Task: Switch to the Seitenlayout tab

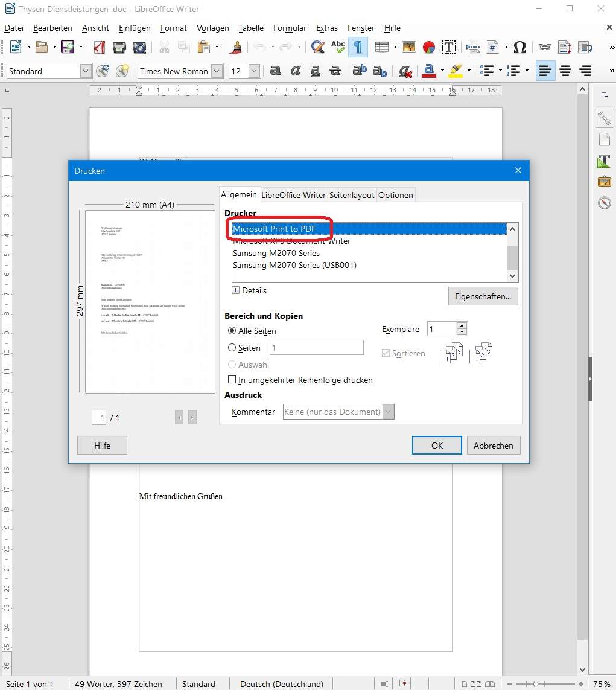Action: pyautogui.click(x=352, y=194)
